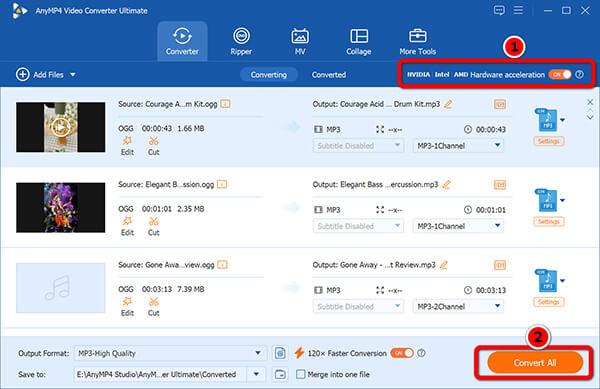Click MP3 format icon for Courage Acid

coord(546,120)
